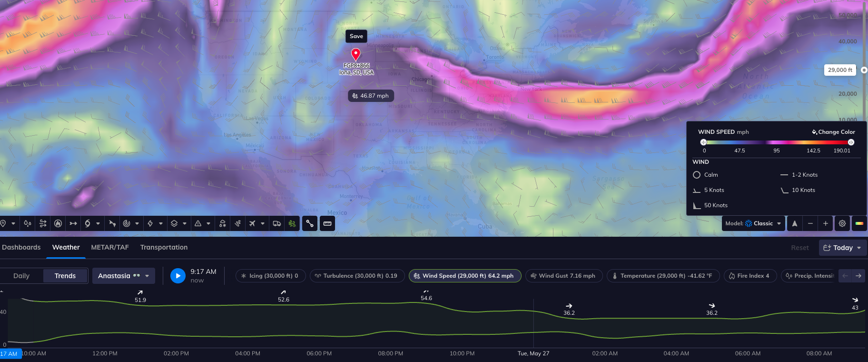868x362 pixels.
Task: Click the Reset button
Action: click(799, 248)
